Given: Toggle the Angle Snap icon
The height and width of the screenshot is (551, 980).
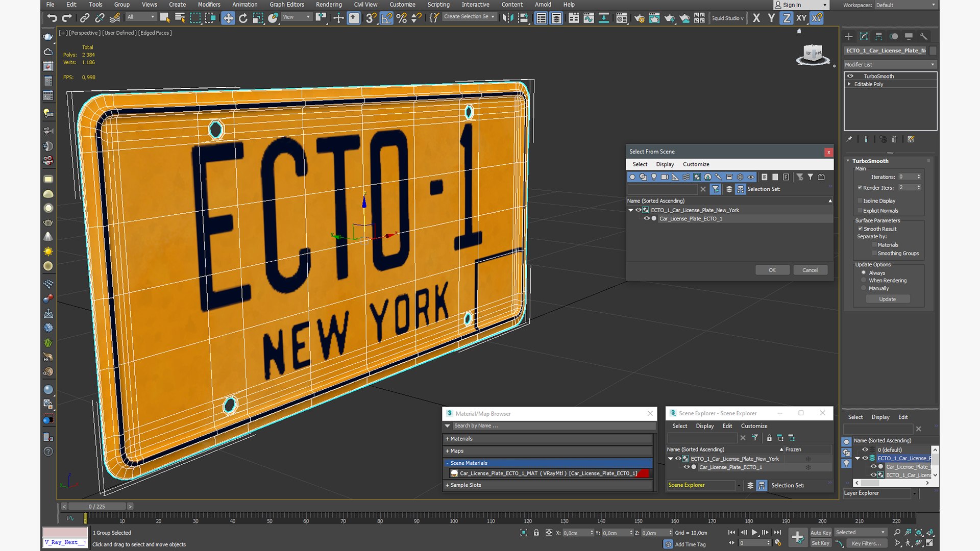Looking at the screenshot, I should (x=387, y=18).
